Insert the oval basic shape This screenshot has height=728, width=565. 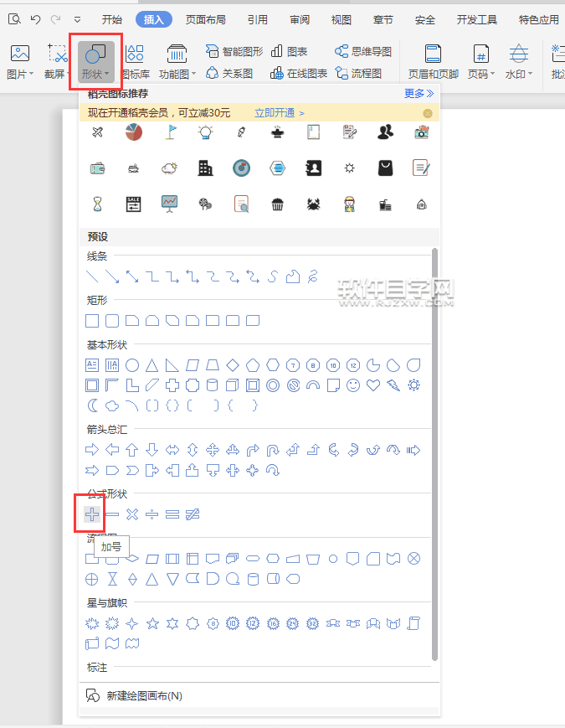coord(132,365)
